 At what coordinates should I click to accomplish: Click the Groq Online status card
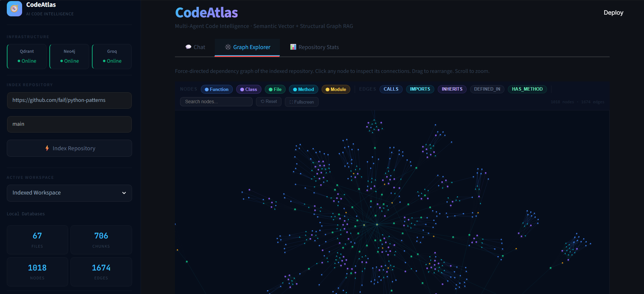[112, 57]
